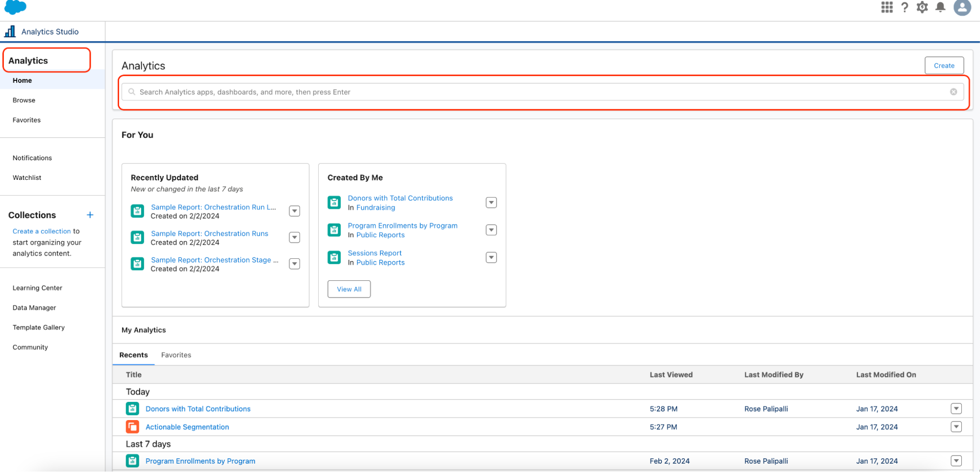Screen dimensions: 980x472
Task: Follow the Create a collection link
Action: tap(42, 231)
